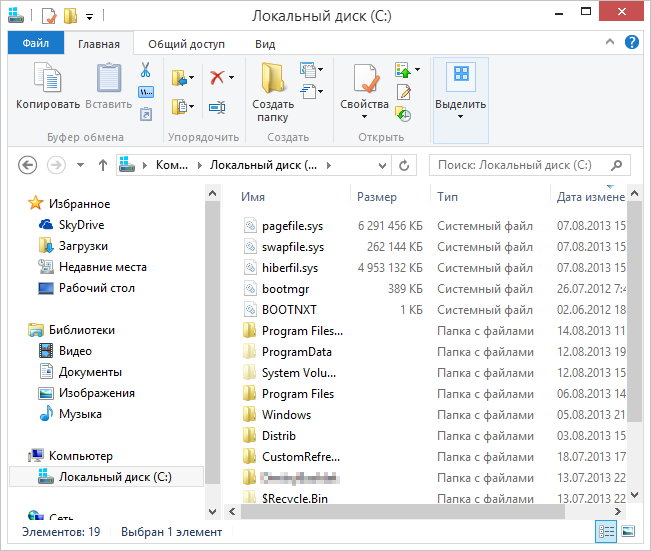The width and height of the screenshot is (651, 551).
Task: Switch to details view in status bar
Action: click(x=606, y=532)
